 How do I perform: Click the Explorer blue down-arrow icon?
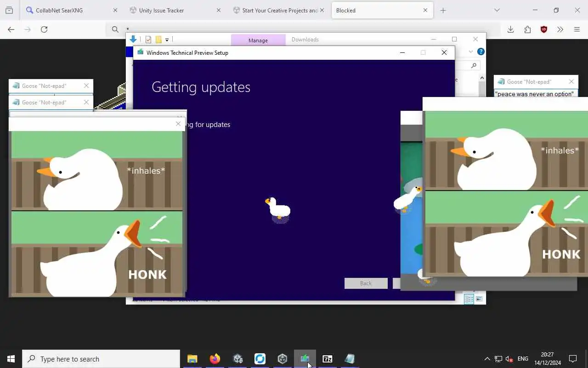[133, 39]
